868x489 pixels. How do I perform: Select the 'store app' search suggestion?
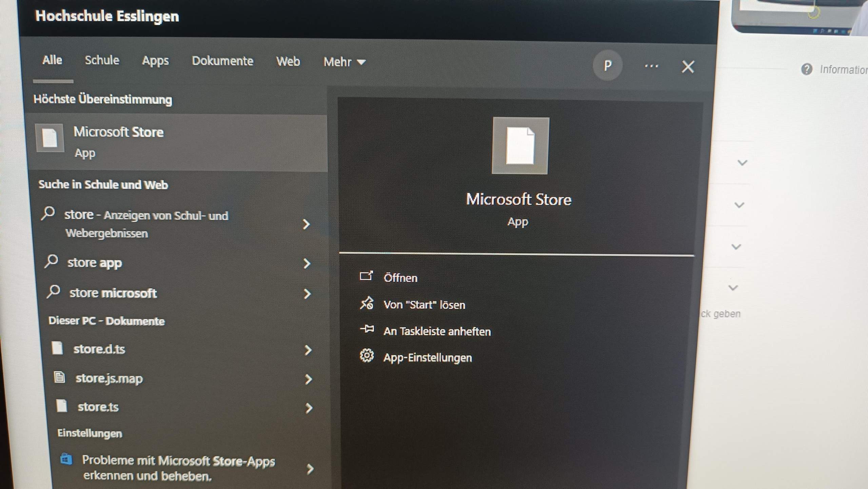click(95, 263)
